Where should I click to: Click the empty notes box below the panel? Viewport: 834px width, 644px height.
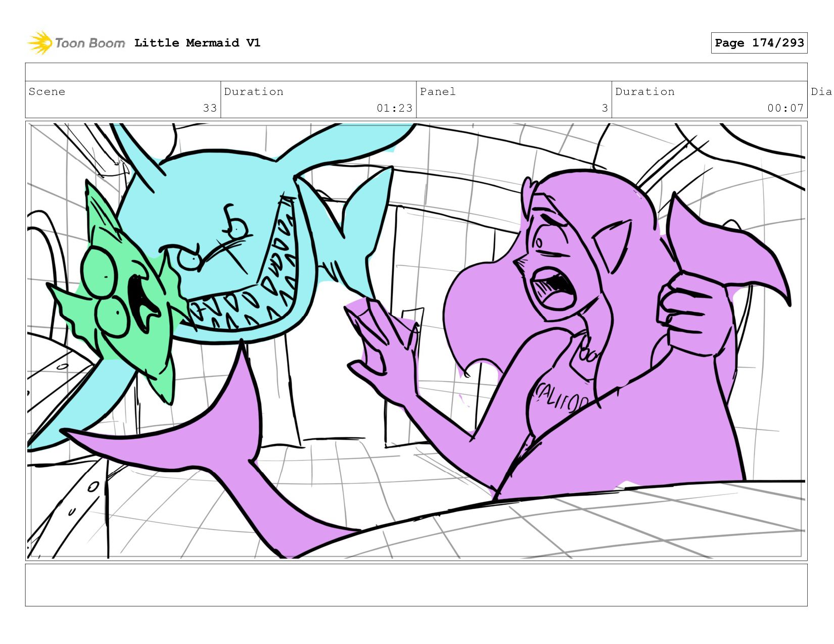click(x=416, y=585)
